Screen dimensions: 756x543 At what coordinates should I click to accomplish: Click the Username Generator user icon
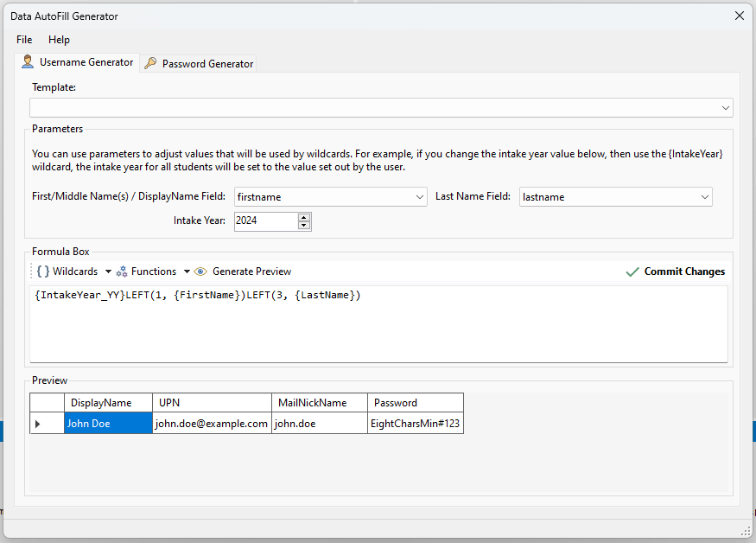coord(28,62)
